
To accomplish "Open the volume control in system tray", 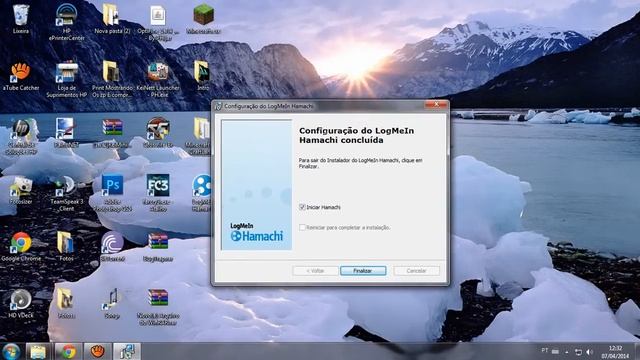I will pyautogui.click(x=589, y=351).
